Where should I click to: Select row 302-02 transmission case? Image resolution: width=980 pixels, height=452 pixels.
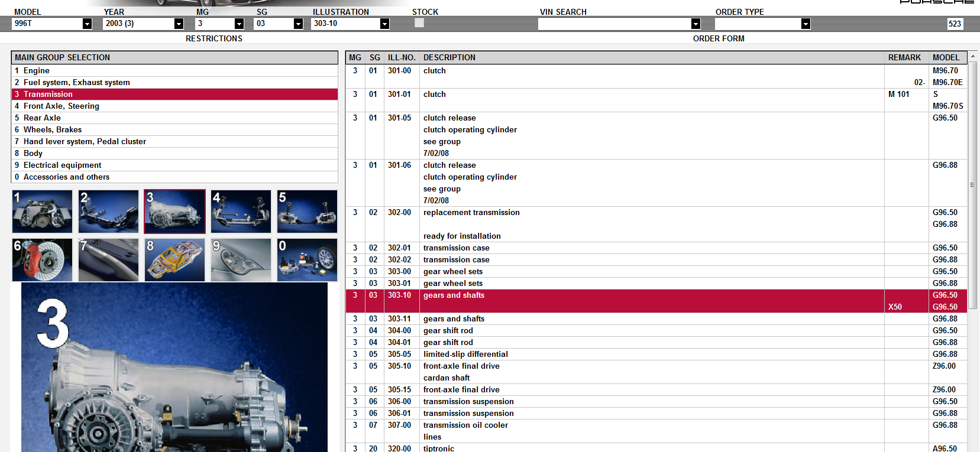(x=656, y=260)
